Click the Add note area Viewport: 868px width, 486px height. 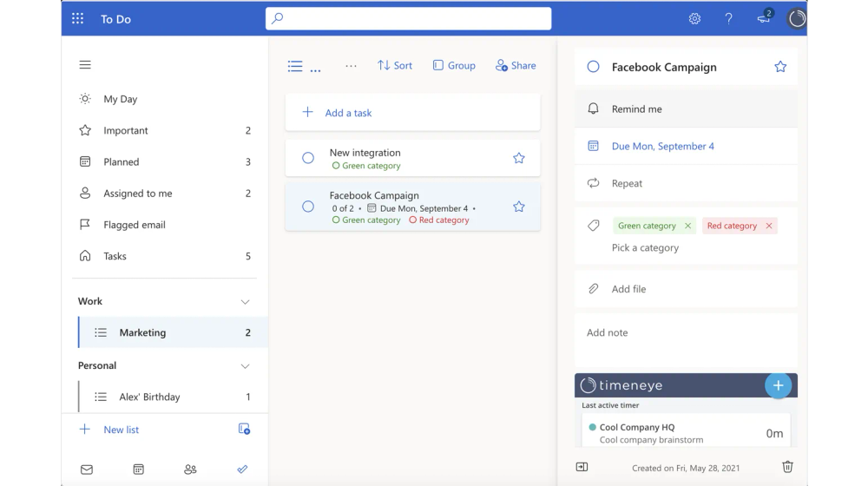686,340
